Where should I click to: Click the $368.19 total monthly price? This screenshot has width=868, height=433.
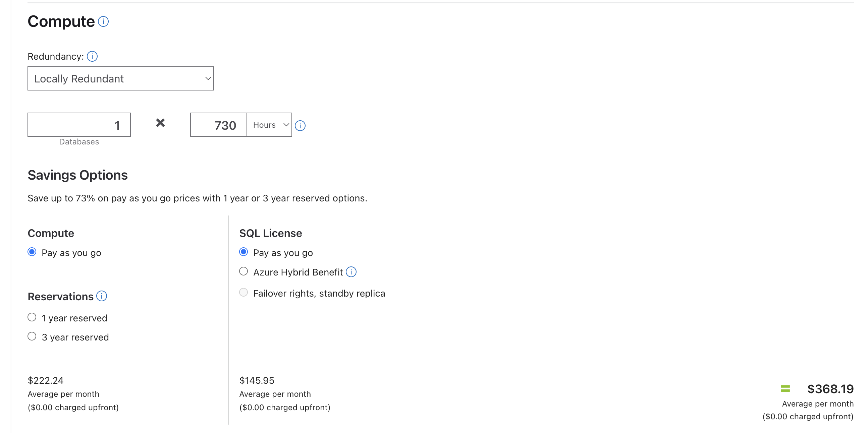(830, 389)
